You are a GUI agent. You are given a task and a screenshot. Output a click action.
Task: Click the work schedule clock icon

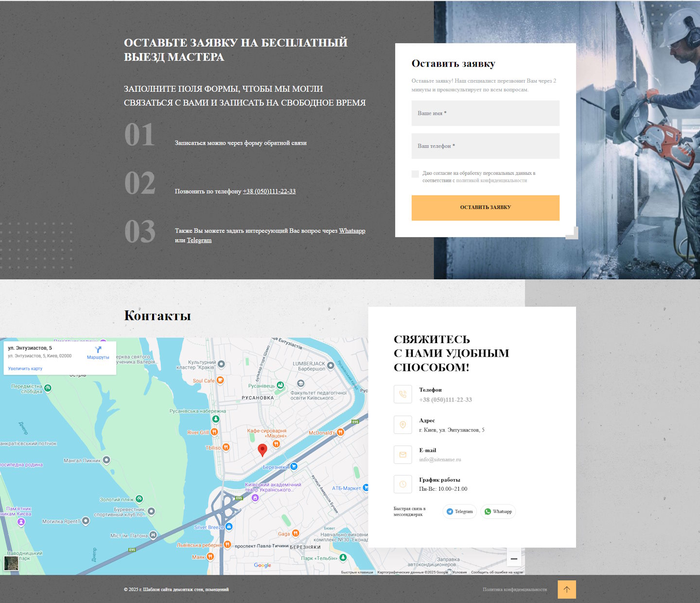tap(402, 484)
